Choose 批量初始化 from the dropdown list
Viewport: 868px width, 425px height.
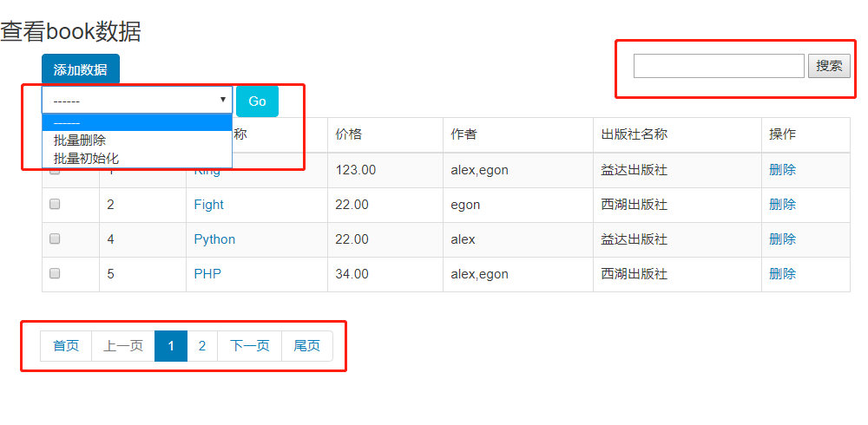coord(137,158)
